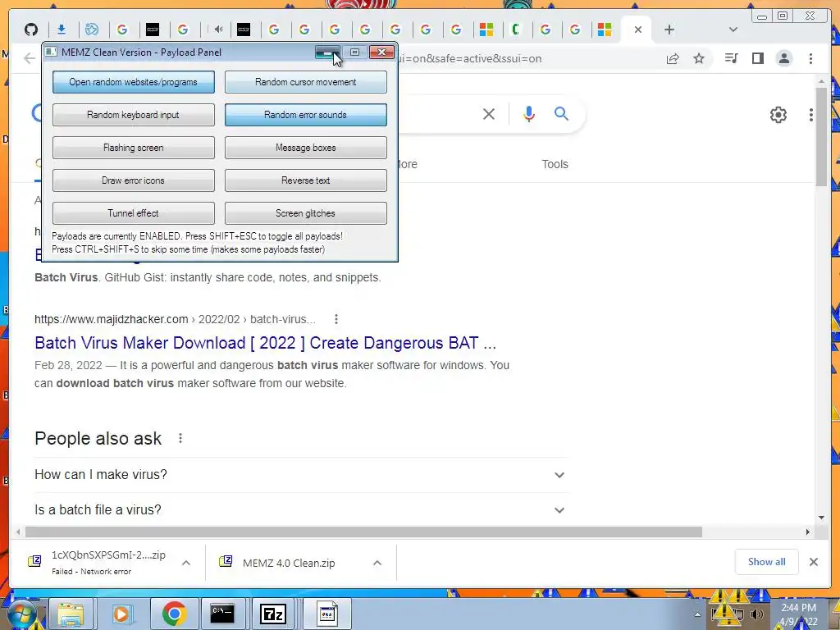Open the Chrome three-dot menu
Image resolution: width=840 pixels, height=630 pixels.
tap(810, 58)
